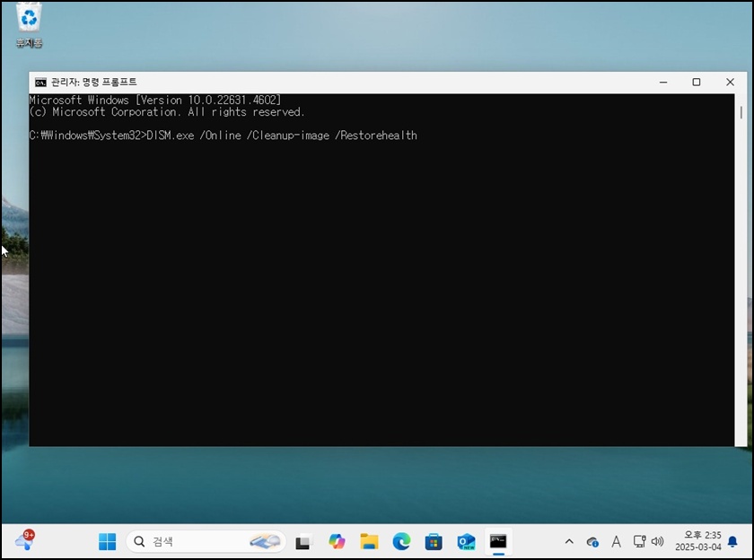Toggle the IME language indicator A
754x560 pixels.
[616, 542]
